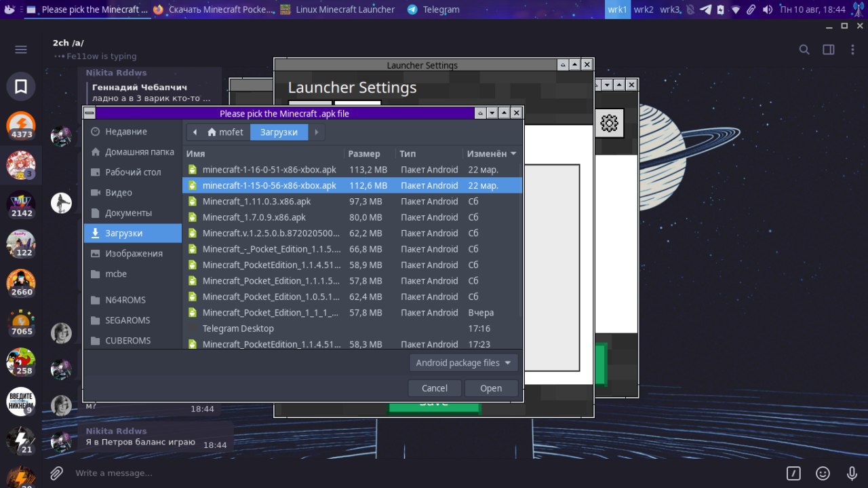Select Minecraft_1.7.0.9.x86.apk file

(351, 217)
